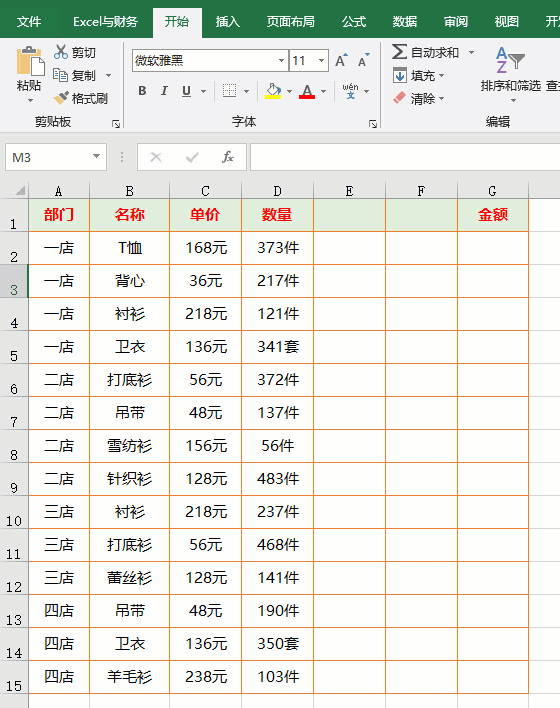Click cell with T恤
560x708 pixels.
click(130, 248)
